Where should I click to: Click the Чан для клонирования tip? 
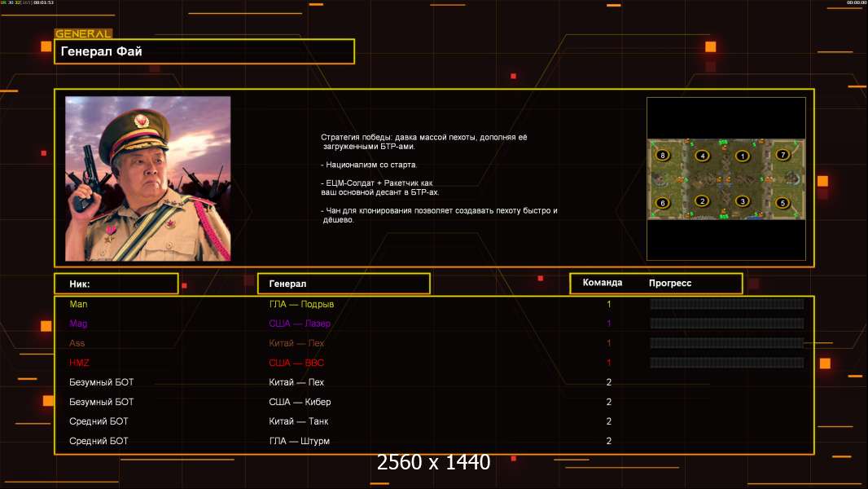click(440, 215)
